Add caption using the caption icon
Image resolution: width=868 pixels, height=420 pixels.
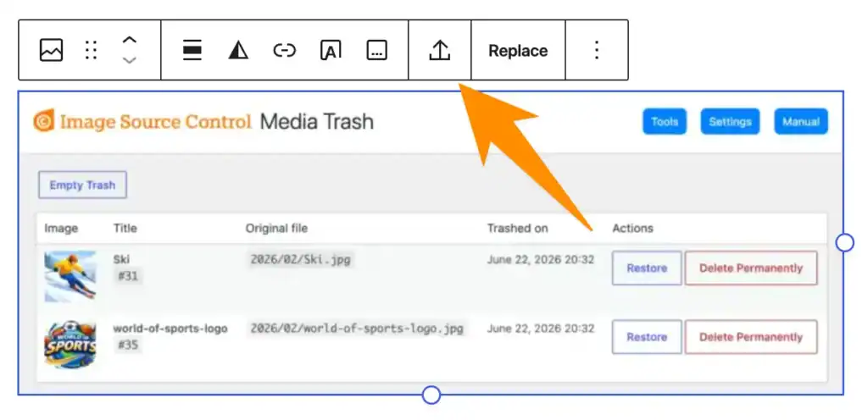377,50
